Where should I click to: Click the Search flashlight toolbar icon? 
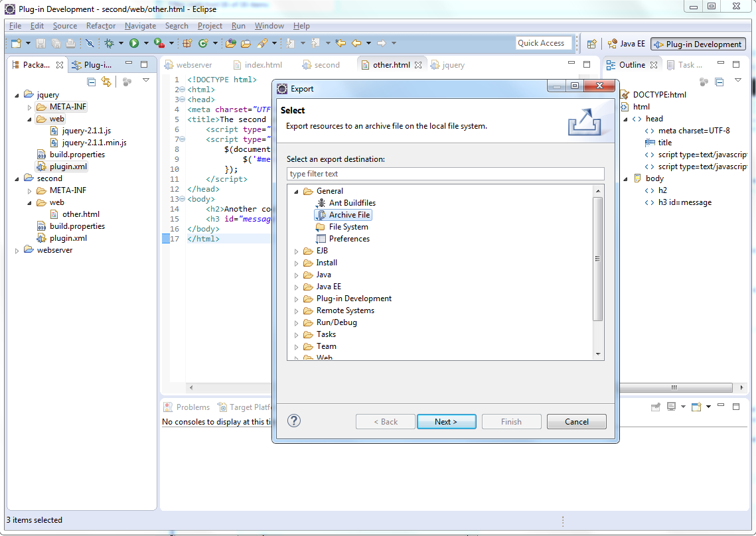tap(262, 43)
